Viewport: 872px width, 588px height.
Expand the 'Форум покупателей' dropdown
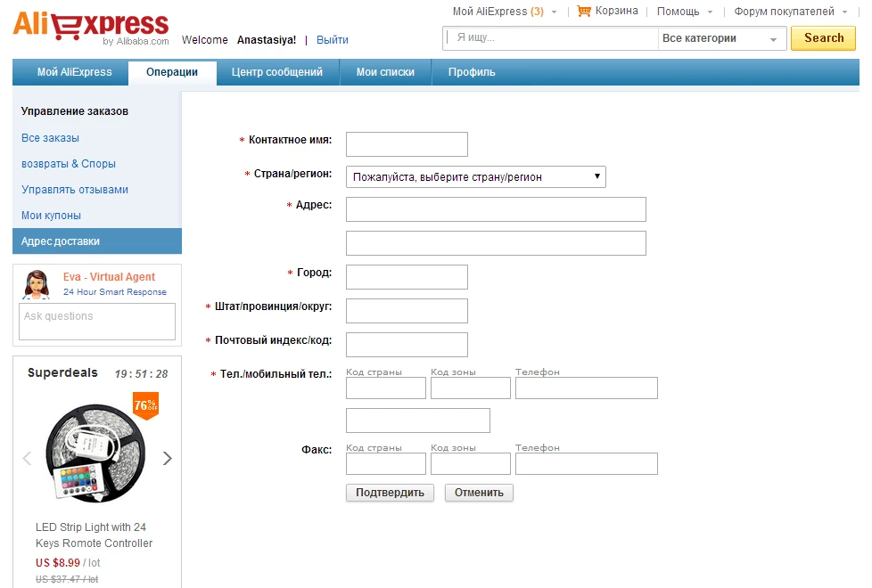790,12
